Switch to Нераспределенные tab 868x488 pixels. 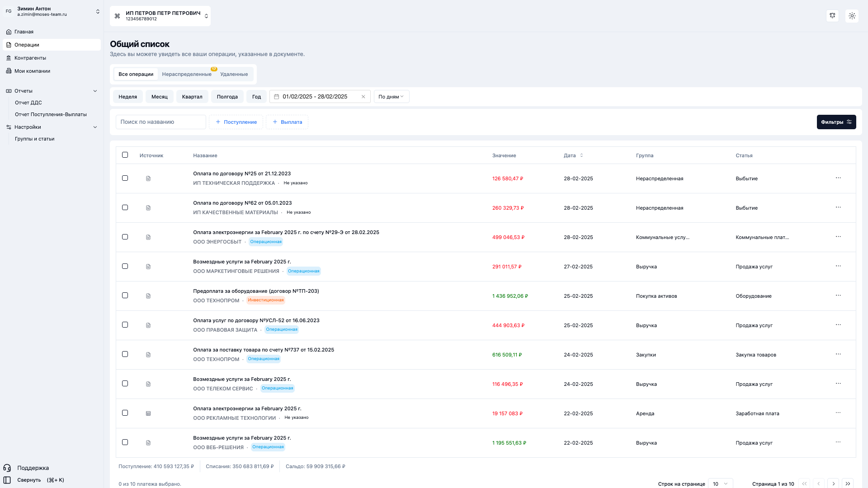(x=187, y=74)
